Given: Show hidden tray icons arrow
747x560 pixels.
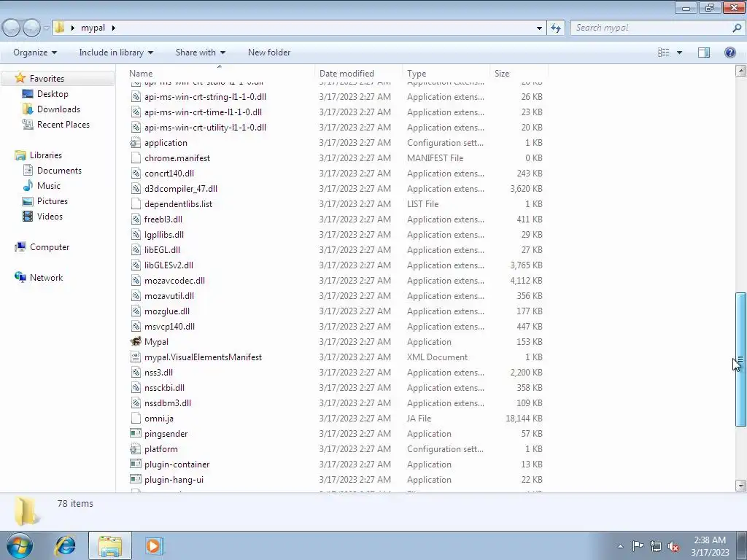Looking at the screenshot, I should (620, 546).
